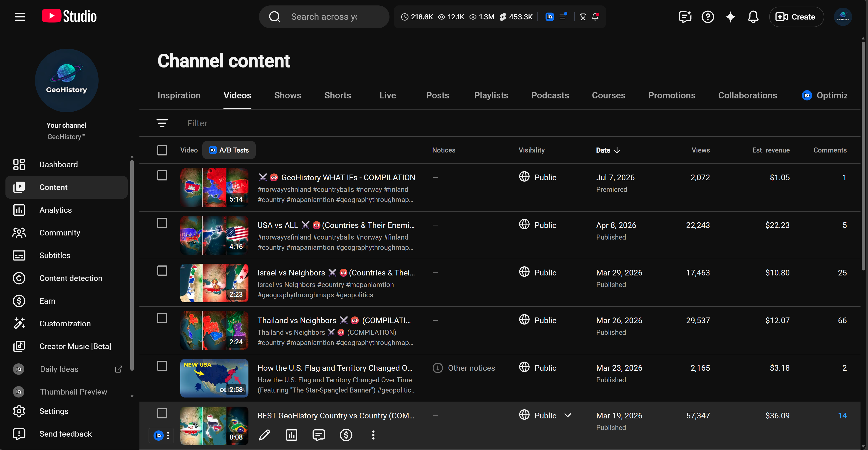The image size is (868, 450).
Task: Open Analytics in the sidebar
Action: (66, 210)
